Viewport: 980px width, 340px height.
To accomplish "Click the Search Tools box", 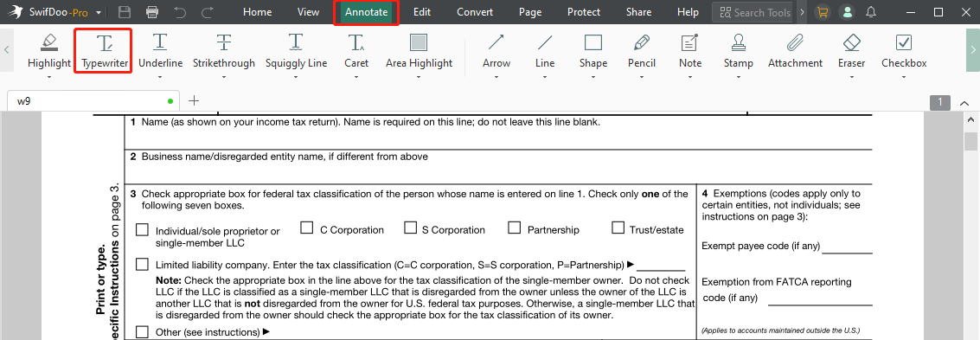I will pos(753,12).
